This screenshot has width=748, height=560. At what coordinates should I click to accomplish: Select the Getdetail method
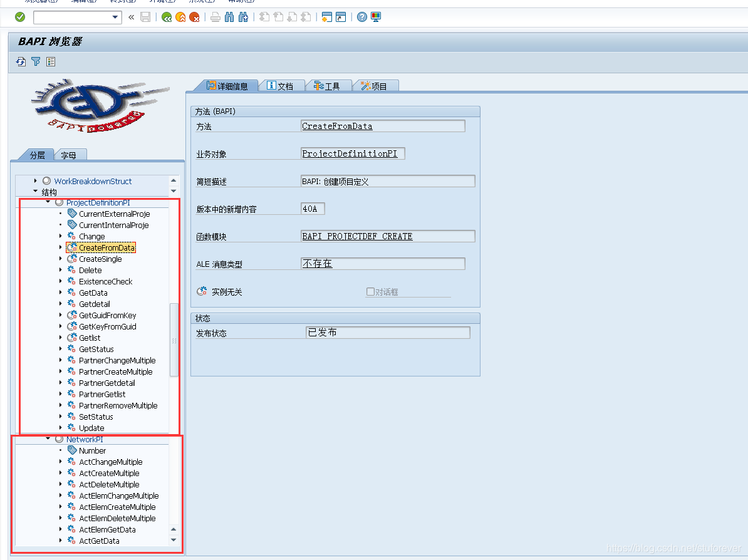click(x=95, y=304)
